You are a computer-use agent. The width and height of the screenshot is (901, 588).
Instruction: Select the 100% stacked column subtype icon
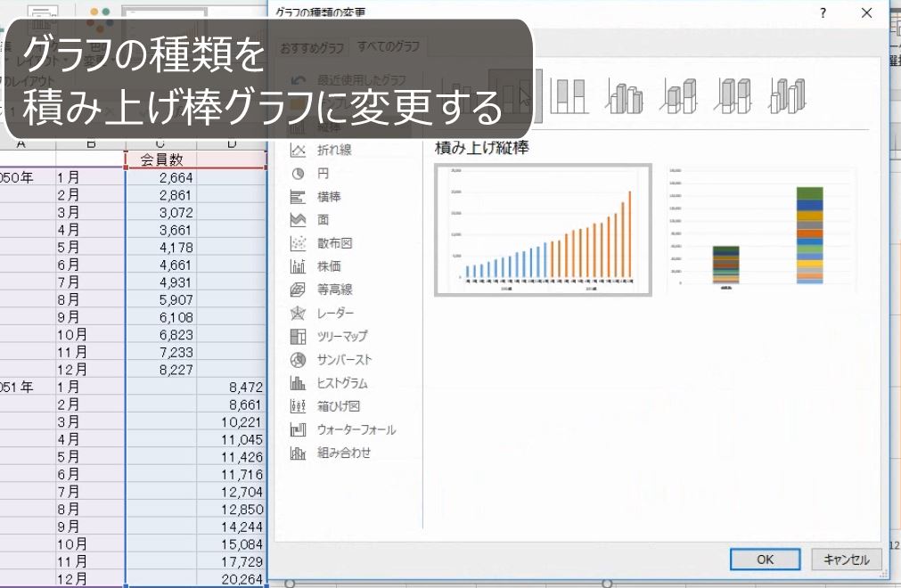(x=569, y=95)
